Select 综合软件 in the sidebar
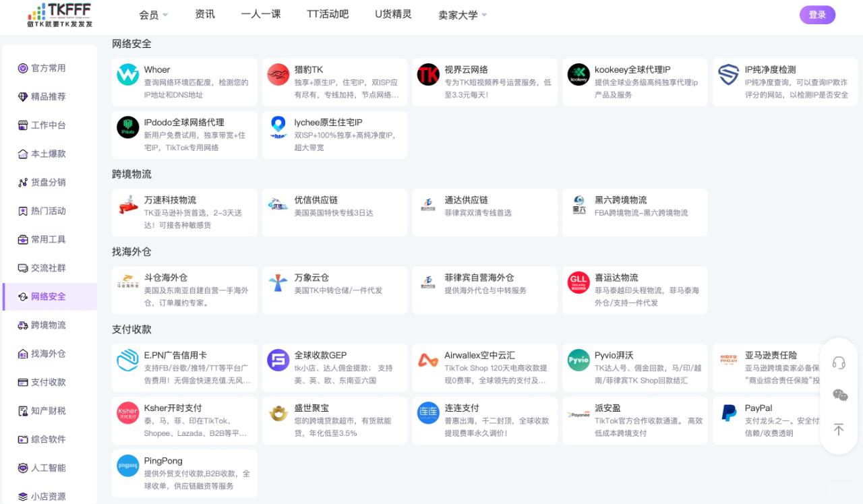The width and height of the screenshot is (863, 504). (50, 439)
